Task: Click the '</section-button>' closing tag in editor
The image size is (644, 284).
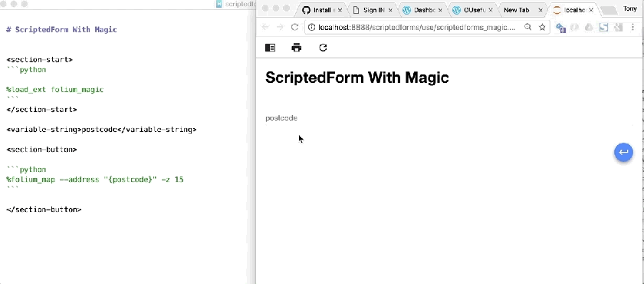Action: click(44, 210)
